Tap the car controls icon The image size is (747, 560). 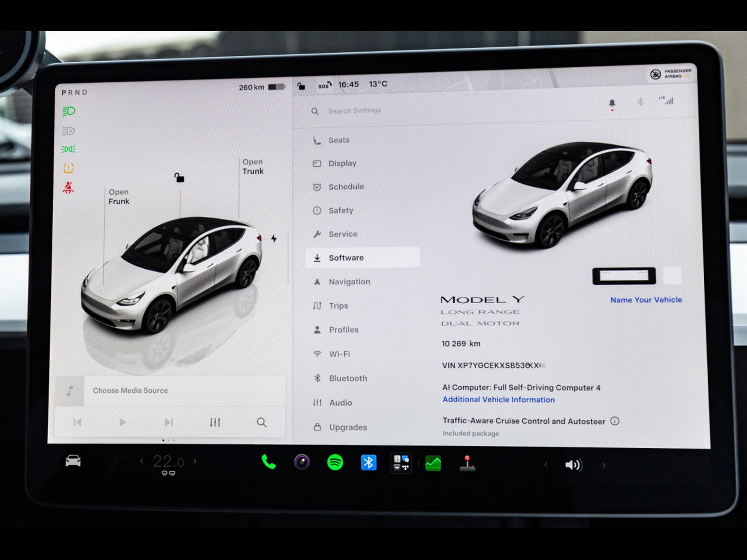(73, 461)
